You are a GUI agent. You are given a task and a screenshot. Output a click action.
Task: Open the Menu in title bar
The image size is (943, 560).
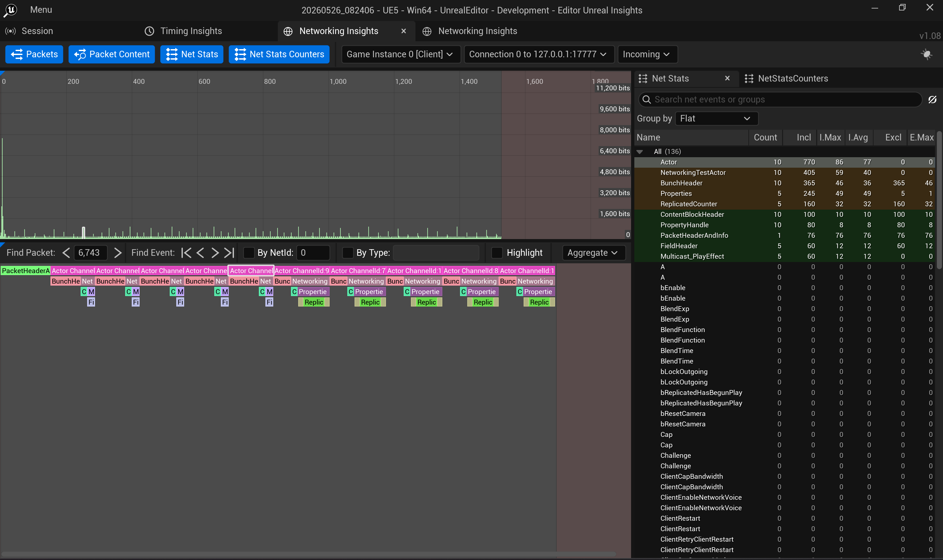41,10
